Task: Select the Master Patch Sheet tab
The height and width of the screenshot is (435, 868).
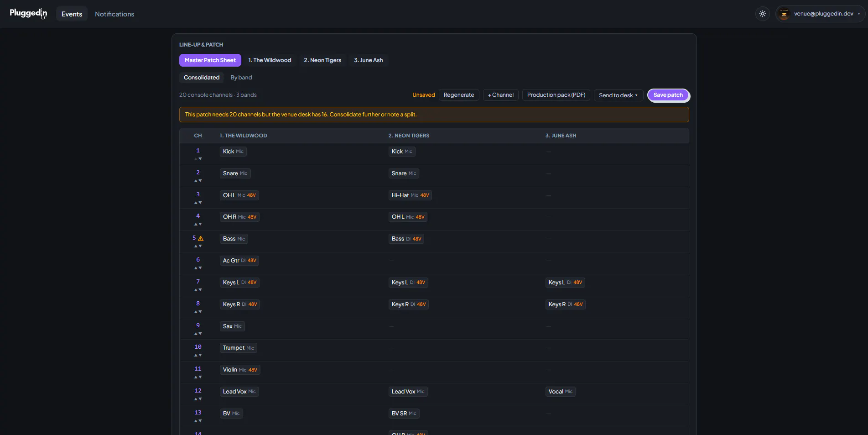Action: 210,60
